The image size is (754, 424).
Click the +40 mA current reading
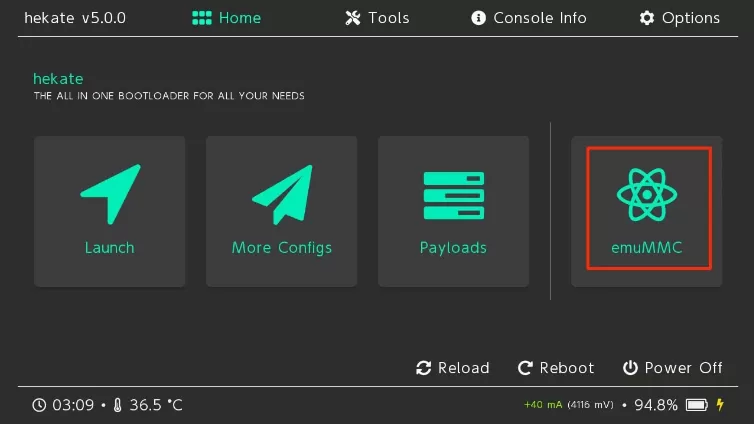pyautogui.click(x=543, y=405)
